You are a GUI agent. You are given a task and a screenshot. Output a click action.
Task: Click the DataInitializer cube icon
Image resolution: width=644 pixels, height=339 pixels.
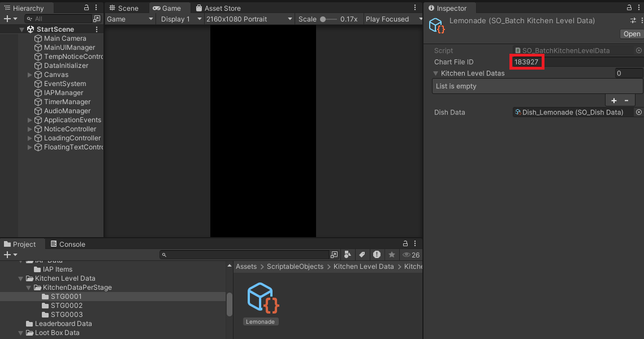click(38, 66)
